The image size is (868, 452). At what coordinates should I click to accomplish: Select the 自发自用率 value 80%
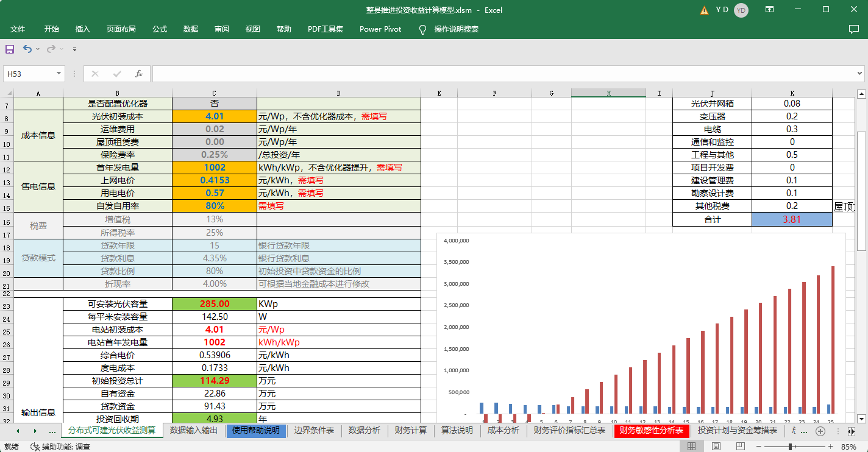coord(215,206)
